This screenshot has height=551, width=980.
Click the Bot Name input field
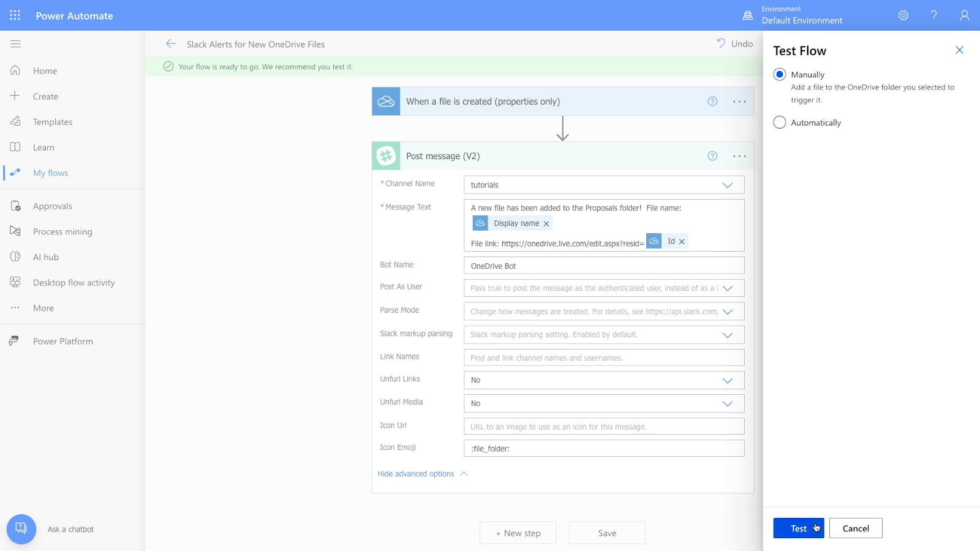(x=604, y=266)
